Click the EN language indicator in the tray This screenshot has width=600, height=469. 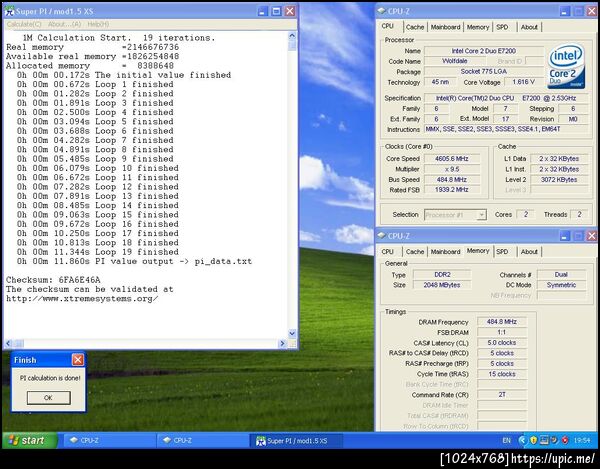(x=506, y=440)
